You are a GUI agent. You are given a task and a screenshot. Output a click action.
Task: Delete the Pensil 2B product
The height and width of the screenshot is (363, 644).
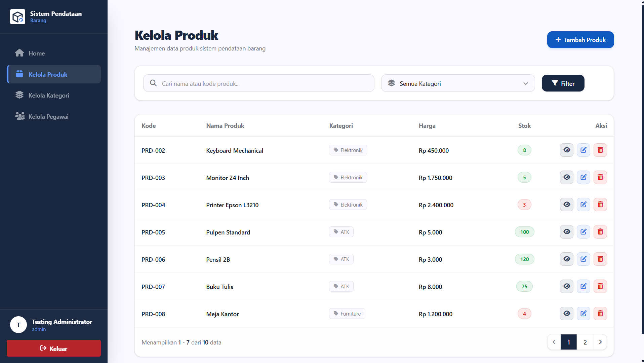(x=600, y=259)
